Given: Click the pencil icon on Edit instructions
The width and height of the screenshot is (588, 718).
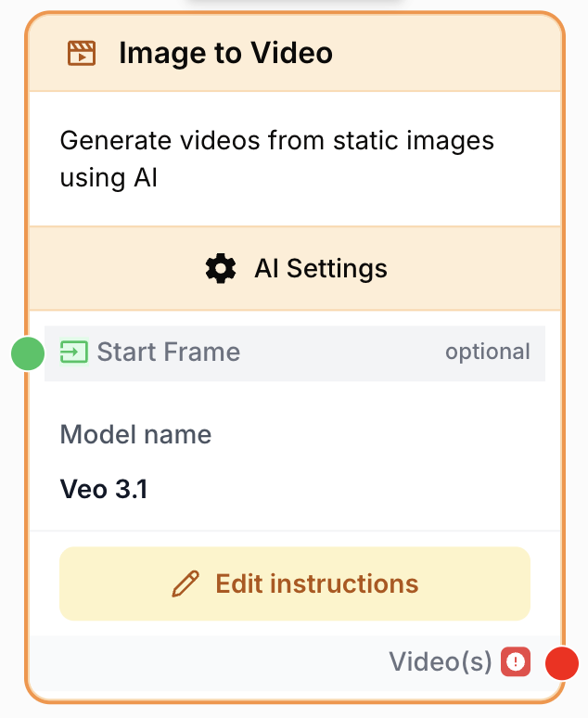Looking at the screenshot, I should point(185,583).
